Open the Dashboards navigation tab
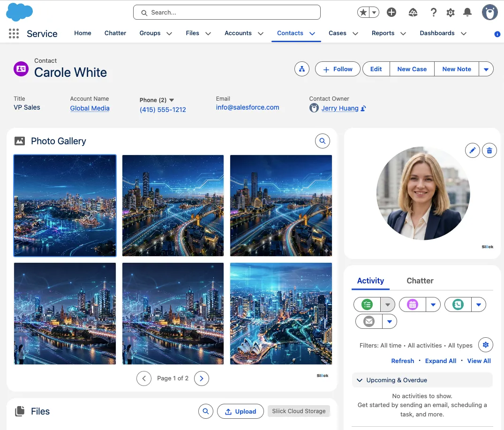Image resolution: width=504 pixels, height=430 pixels. [x=437, y=33]
